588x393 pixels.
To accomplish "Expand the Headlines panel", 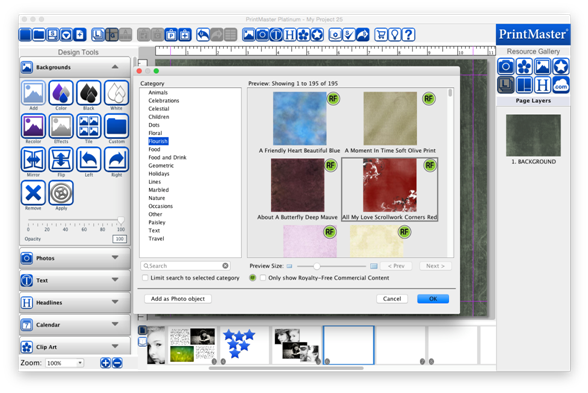I will pos(115,302).
